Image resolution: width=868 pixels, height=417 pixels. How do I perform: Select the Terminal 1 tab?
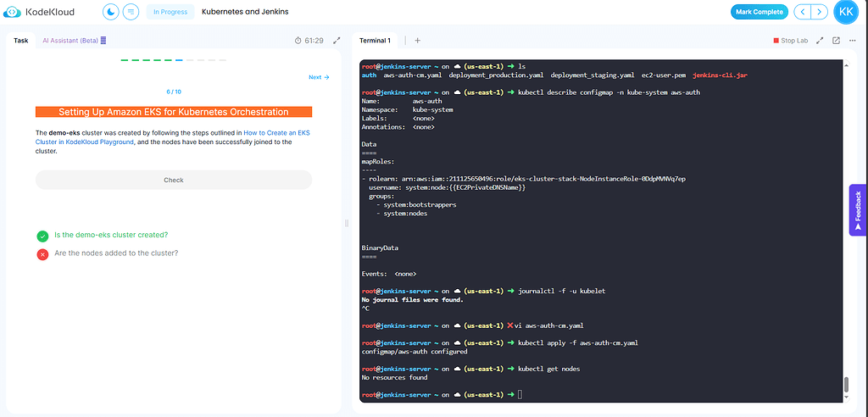pyautogui.click(x=375, y=40)
